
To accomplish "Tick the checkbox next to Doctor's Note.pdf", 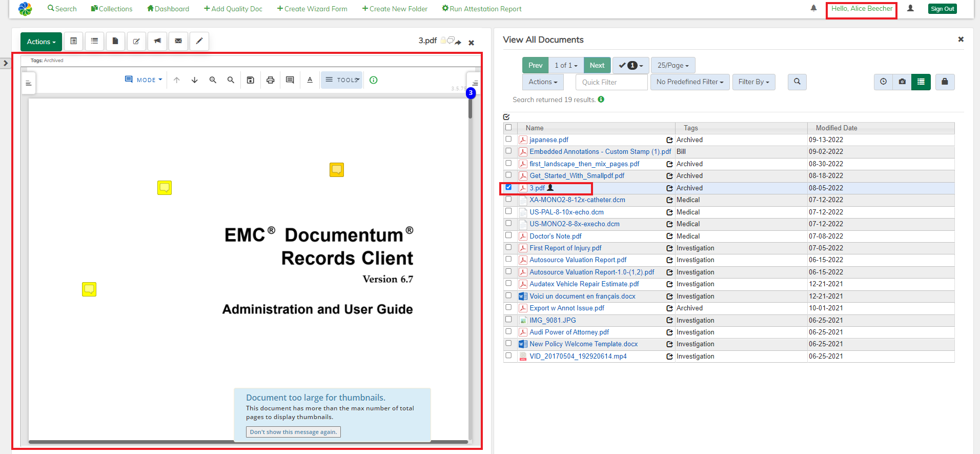I will 508,235.
